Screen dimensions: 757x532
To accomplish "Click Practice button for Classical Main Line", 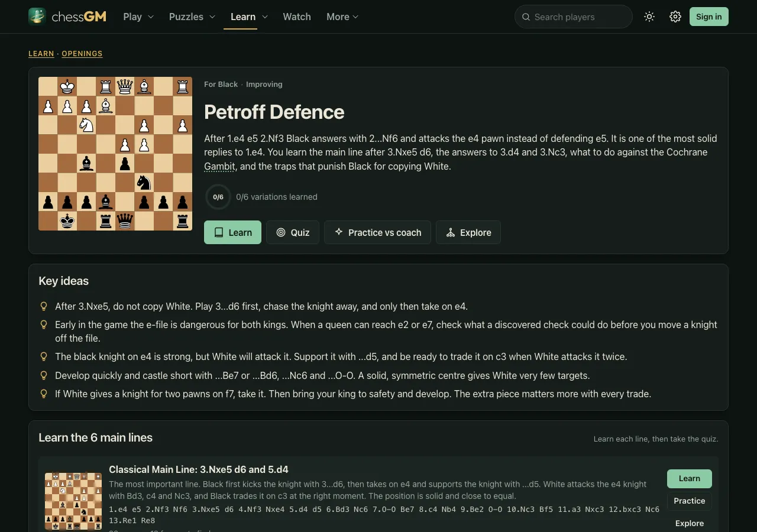I will (x=690, y=501).
